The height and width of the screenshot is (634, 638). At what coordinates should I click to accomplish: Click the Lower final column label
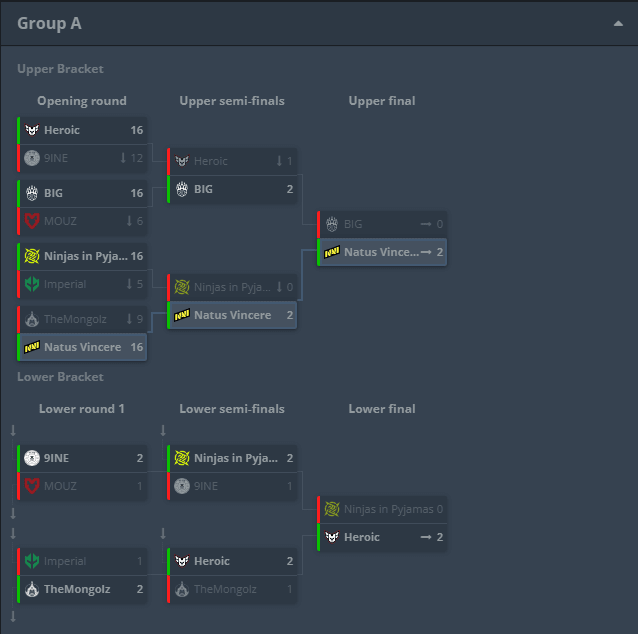[382, 409]
